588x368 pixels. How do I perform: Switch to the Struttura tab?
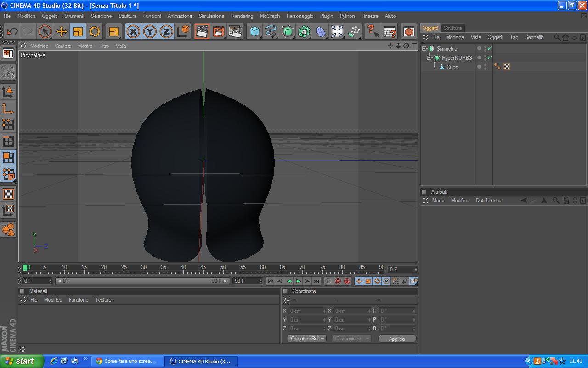(x=452, y=28)
